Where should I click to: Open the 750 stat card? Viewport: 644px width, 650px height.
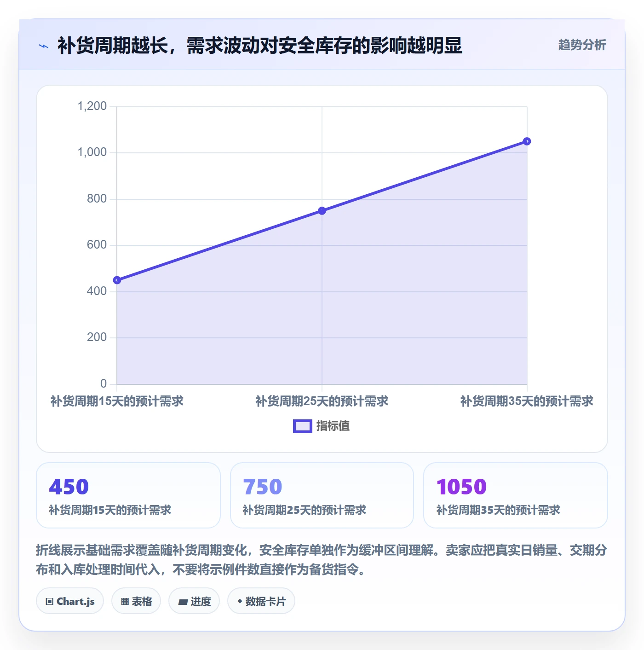point(322,495)
